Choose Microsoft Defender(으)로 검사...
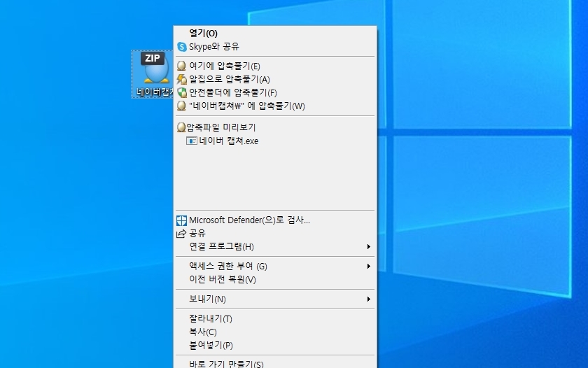This screenshot has width=588, height=368. (275, 220)
